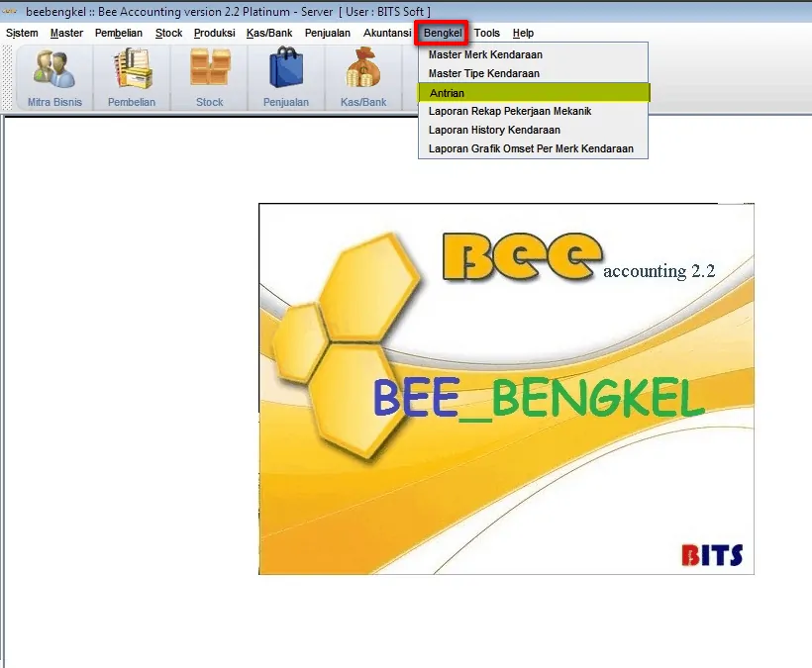
Task: Open the Sistem menu
Action: (x=22, y=33)
